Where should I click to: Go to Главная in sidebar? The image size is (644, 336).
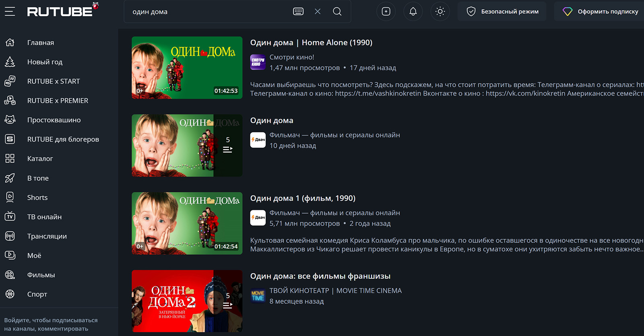[40, 43]
